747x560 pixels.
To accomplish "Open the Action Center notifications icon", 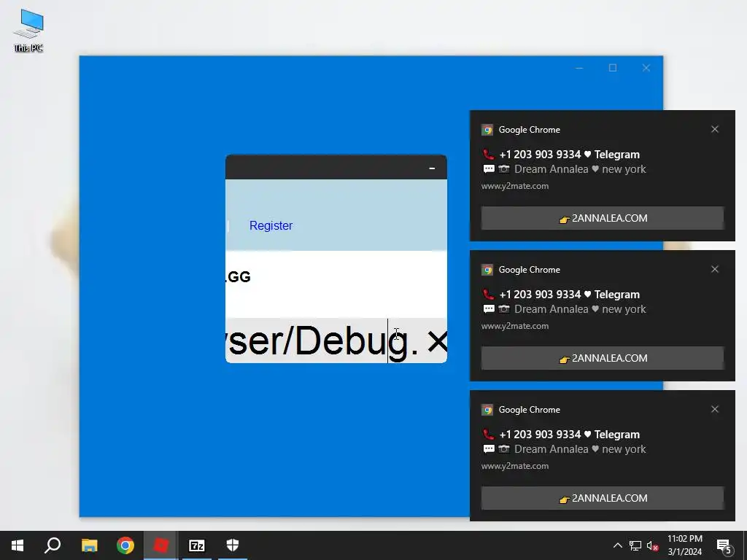I will coord(724,545).
